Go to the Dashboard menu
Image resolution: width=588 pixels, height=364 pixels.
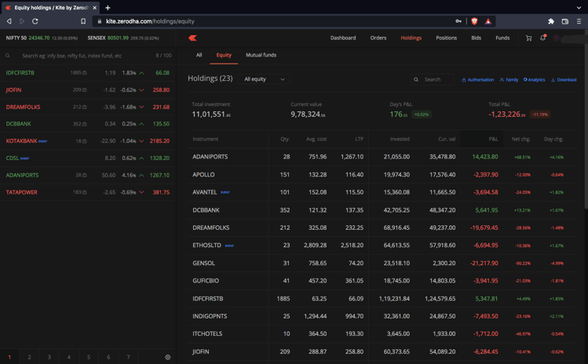343,38
